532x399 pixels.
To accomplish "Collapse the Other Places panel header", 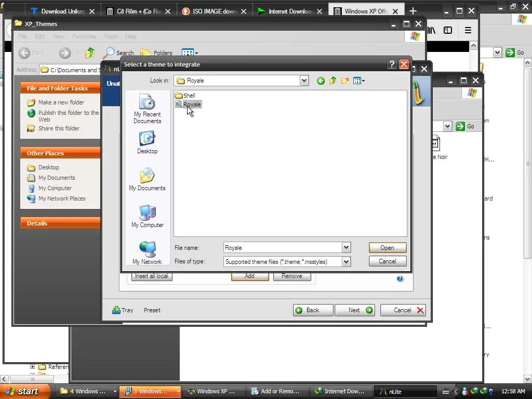I will pos(60,153).
